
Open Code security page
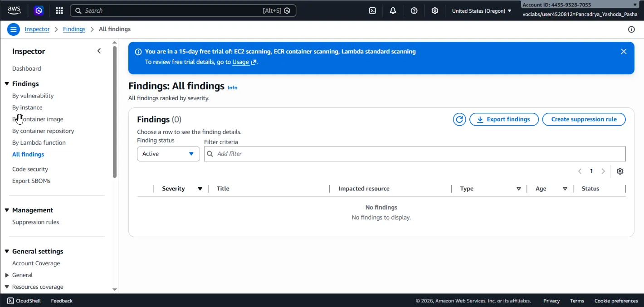pos(30,169)
